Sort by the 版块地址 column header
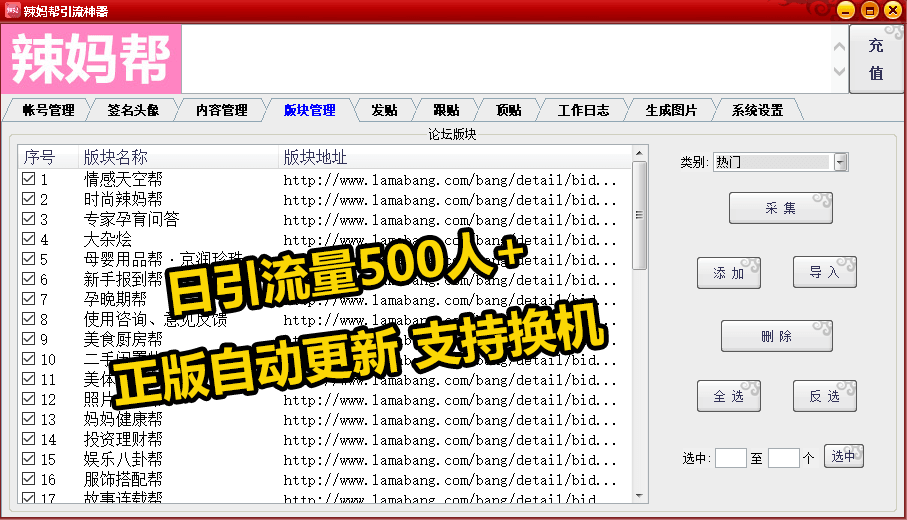The image size is (907, 520). pyautogui.click(x=454, y=157)
